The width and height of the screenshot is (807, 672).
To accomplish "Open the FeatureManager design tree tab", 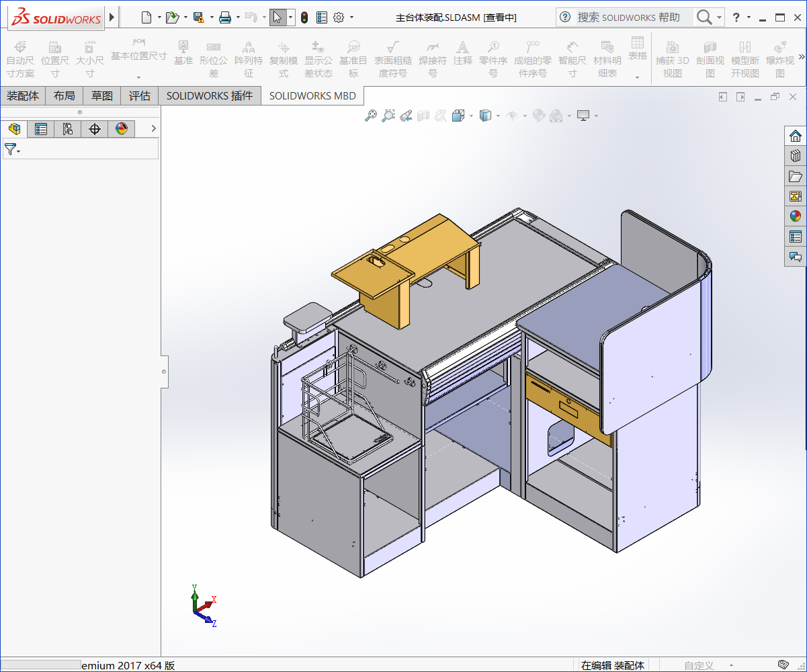I will point(15,128).
